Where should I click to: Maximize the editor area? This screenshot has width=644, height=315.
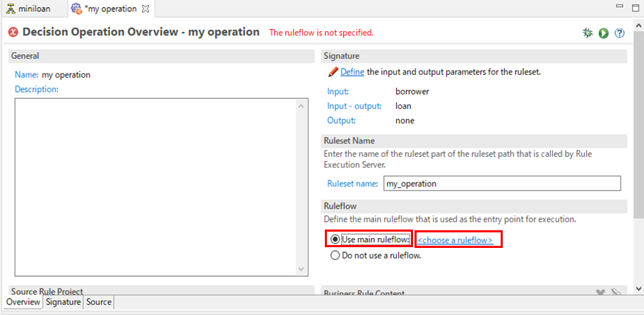point(636,8)
